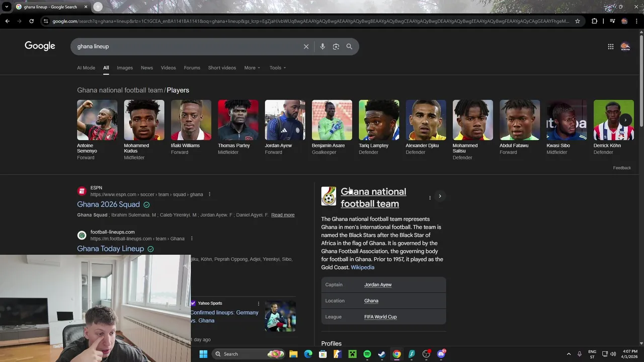
Task: Open Spotify from the taskbar
Action: 367,354
